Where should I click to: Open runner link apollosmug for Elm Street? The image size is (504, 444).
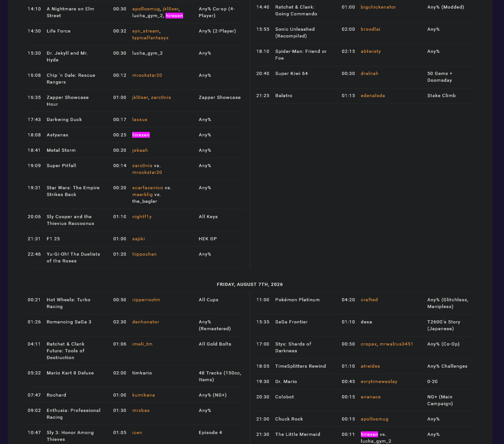click(146, 9)
